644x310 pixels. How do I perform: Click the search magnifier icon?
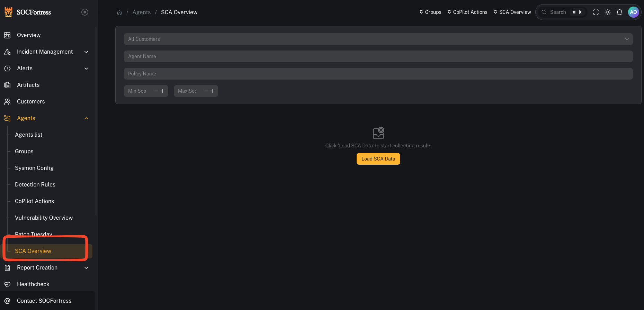tap(544, 12)
